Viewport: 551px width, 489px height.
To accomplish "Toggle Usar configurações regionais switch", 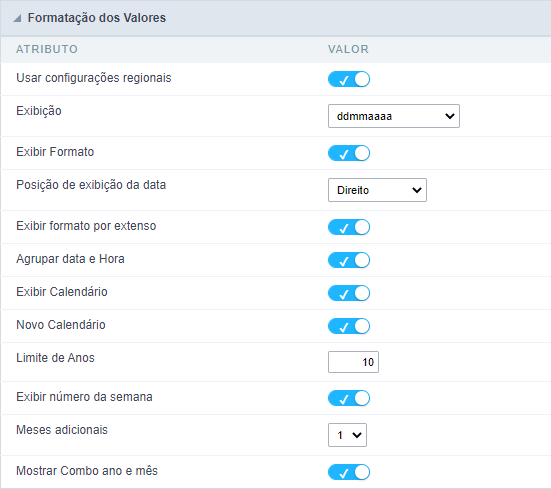I will 349,79.
